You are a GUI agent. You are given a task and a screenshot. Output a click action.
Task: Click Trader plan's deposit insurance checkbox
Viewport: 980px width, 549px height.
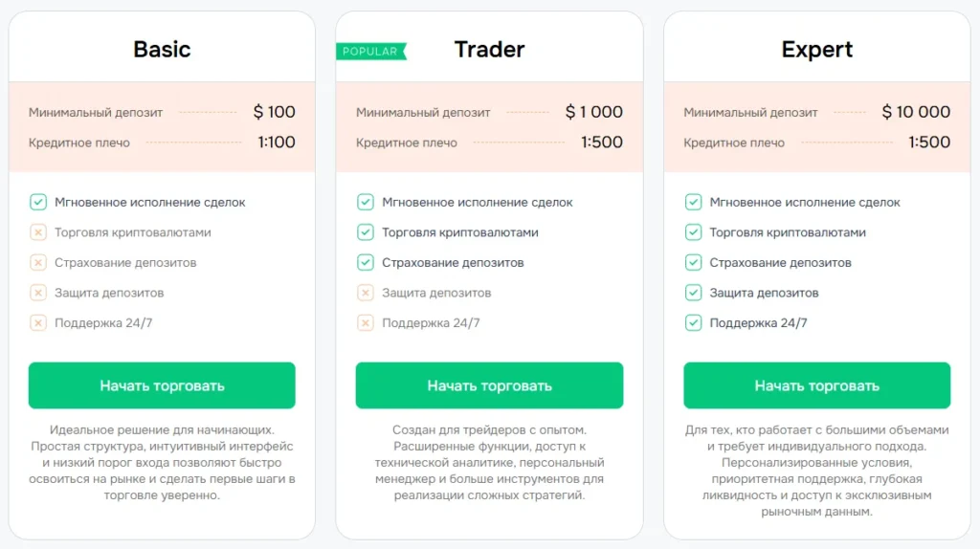tap(366, 262)
